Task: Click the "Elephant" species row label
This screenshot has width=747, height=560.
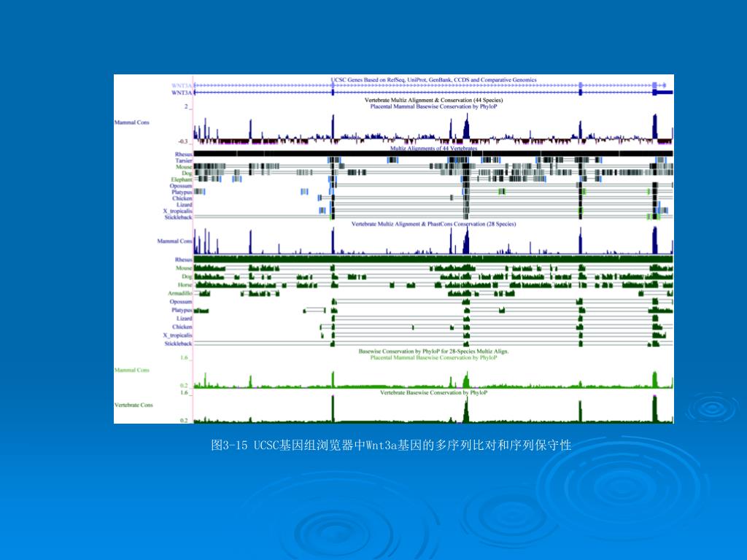Action: pyautogui.click(x=182, y=179)
